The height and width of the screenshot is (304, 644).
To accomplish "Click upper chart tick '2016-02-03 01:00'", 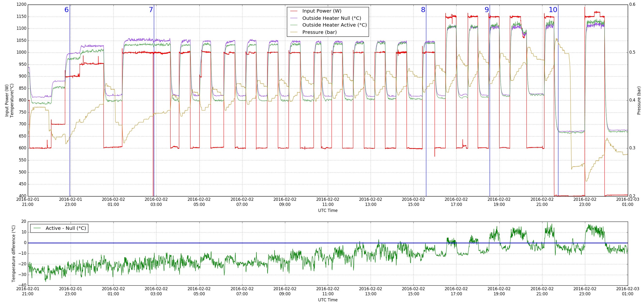I will (628, 202).
